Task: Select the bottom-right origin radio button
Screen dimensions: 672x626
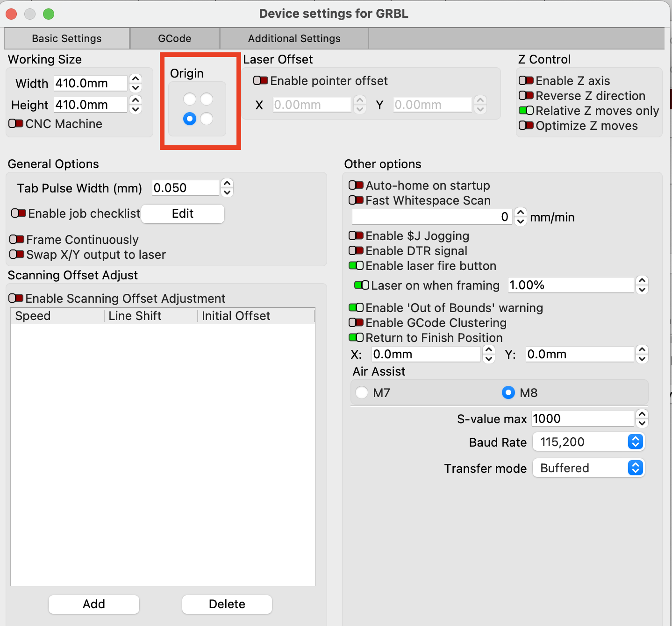Action: coord(207,119)
